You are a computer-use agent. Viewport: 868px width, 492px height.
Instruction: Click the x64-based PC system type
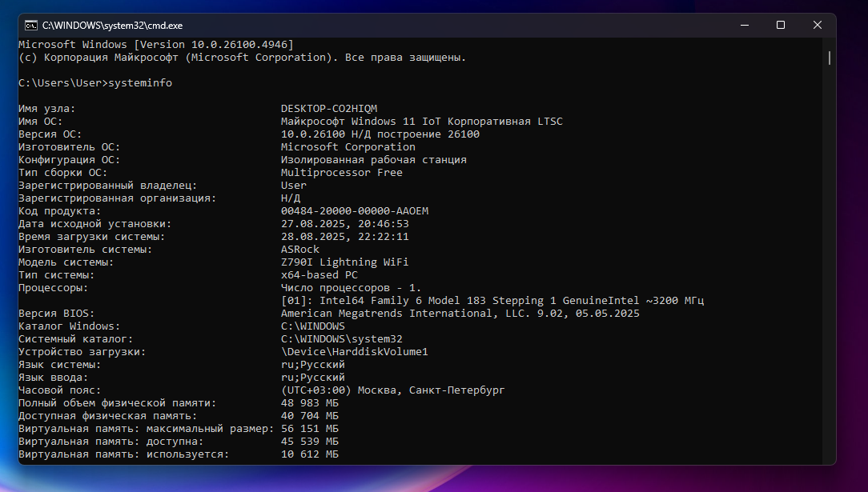click(319, 274)
